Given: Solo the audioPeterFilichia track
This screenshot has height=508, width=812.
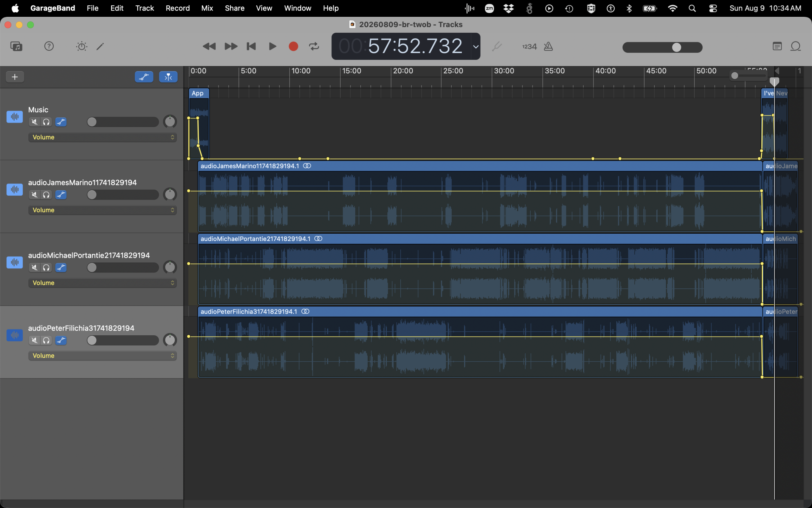Looking at the screenshot, I should click(x=46, y=341).
